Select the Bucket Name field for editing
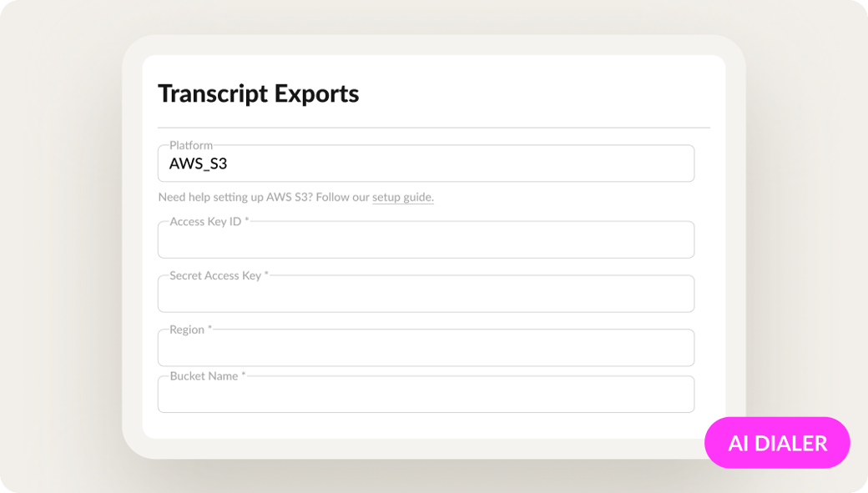868x493 pixels. [x=426, y=394]
